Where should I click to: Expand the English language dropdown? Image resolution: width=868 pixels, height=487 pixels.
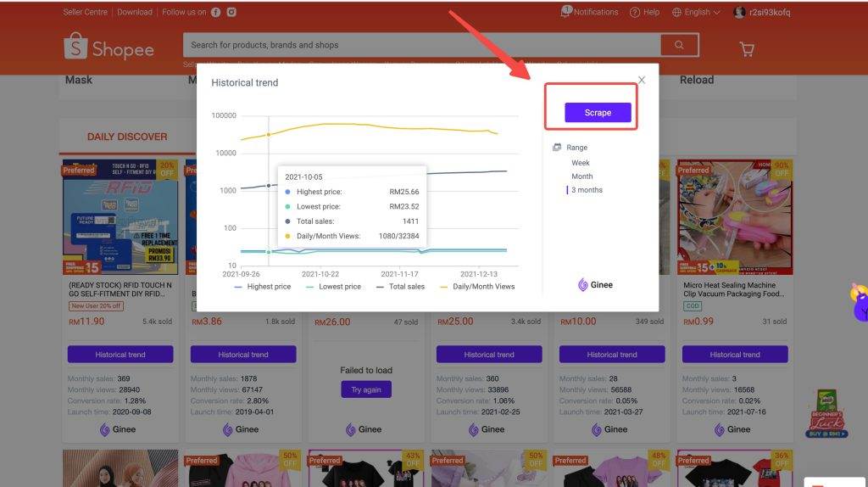click(x=696, y=12)
